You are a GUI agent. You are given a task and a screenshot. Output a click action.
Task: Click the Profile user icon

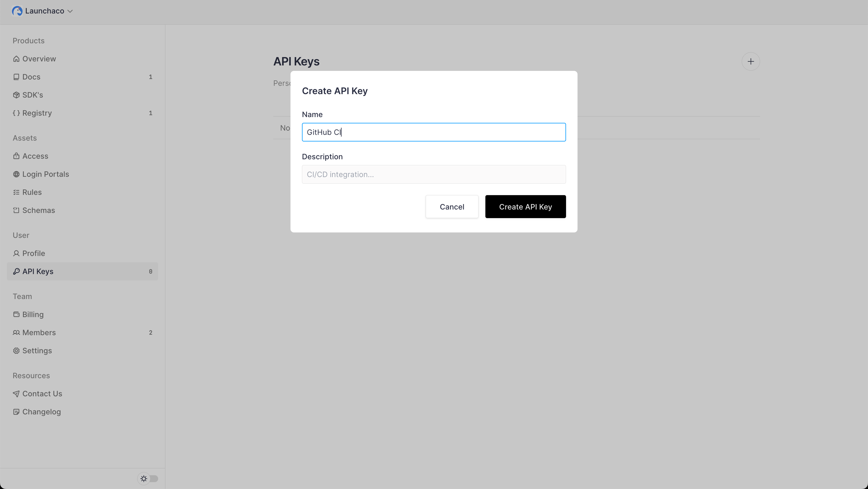pyautogui.click(x=16, y=254)
